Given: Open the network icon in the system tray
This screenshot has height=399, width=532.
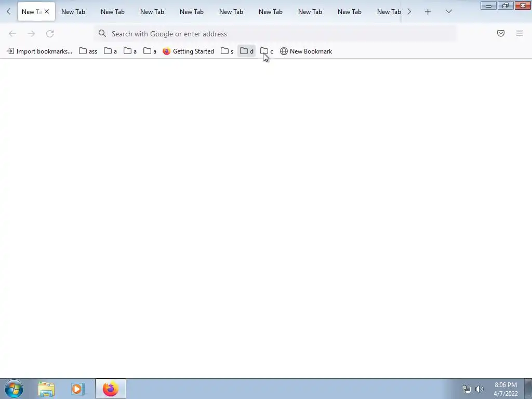Looking at the screenshot, I should tap(467, 389).
